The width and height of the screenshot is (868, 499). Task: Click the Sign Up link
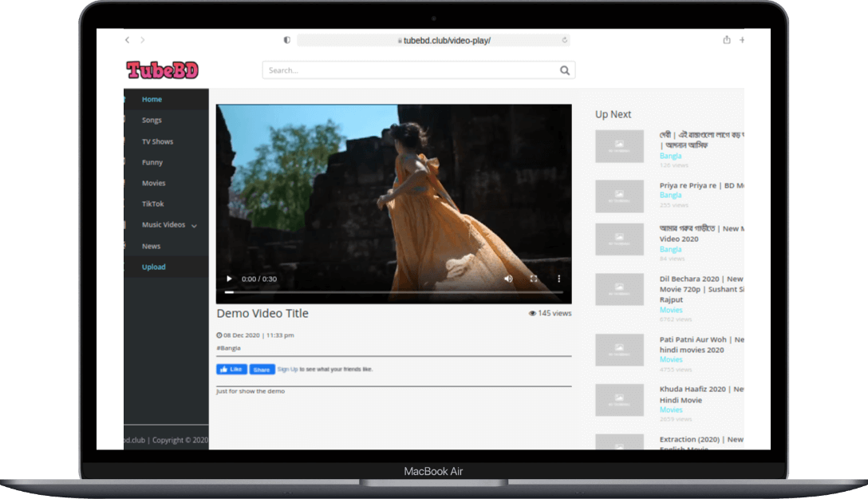(x=287, y=370)
